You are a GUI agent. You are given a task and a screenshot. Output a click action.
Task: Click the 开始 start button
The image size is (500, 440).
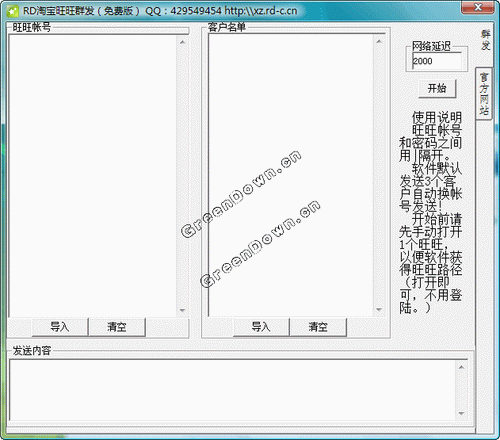coord(437,89)
